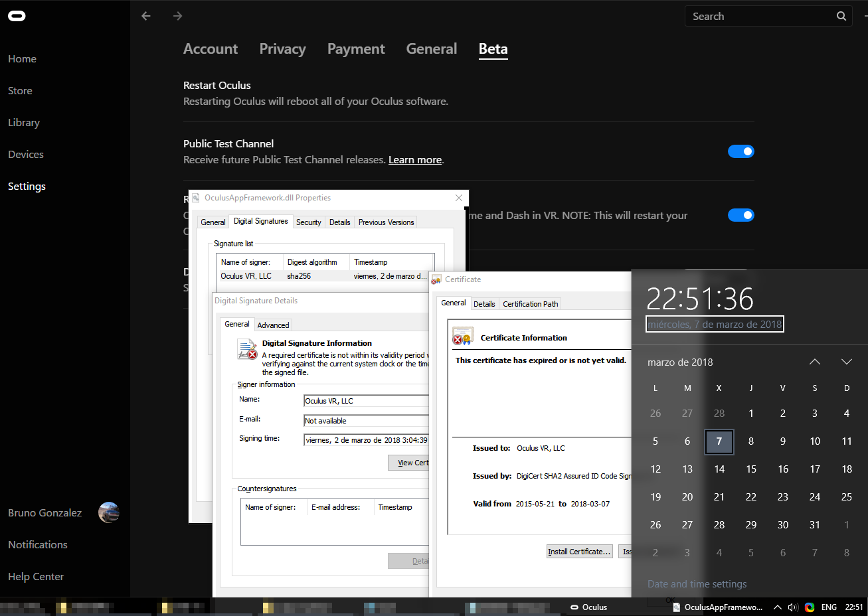The image size is (868, 616).
Task: Click the marzo de 2018 month header
Action: 680,362
